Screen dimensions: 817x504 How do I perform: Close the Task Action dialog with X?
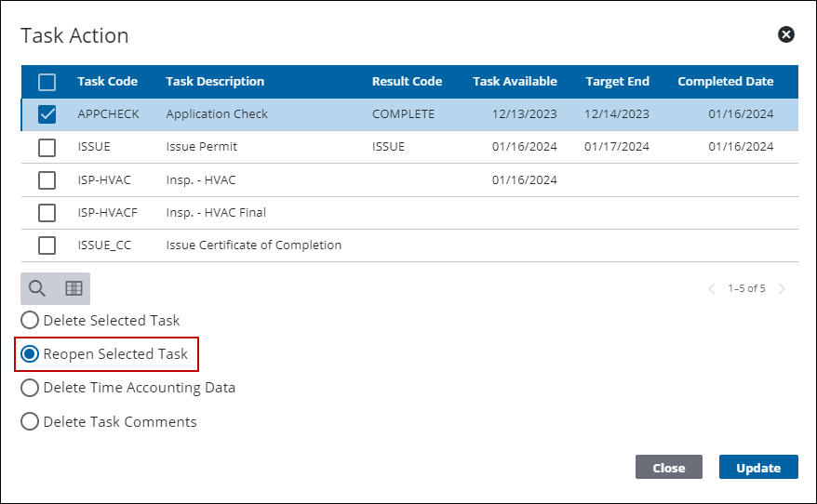point(786,35)
